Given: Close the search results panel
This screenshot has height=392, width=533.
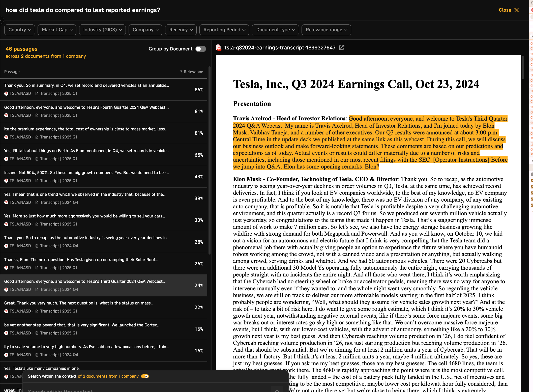Looking at the screenshot, I should pos(509,10).
